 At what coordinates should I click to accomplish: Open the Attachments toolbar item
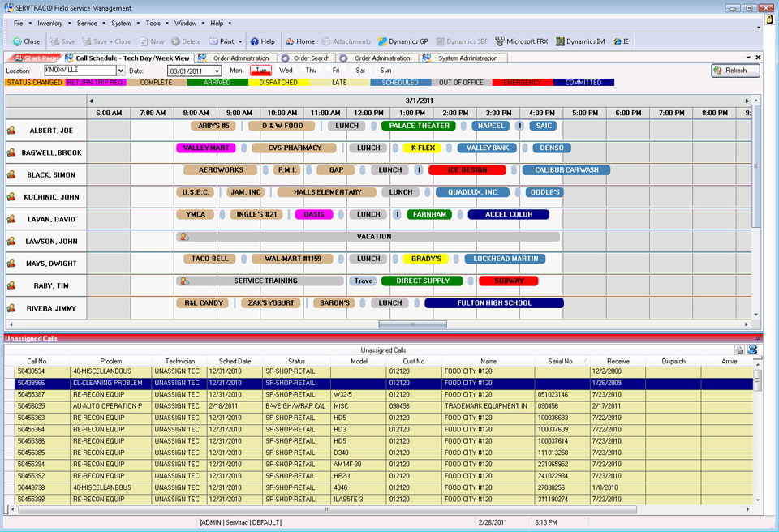346,41
